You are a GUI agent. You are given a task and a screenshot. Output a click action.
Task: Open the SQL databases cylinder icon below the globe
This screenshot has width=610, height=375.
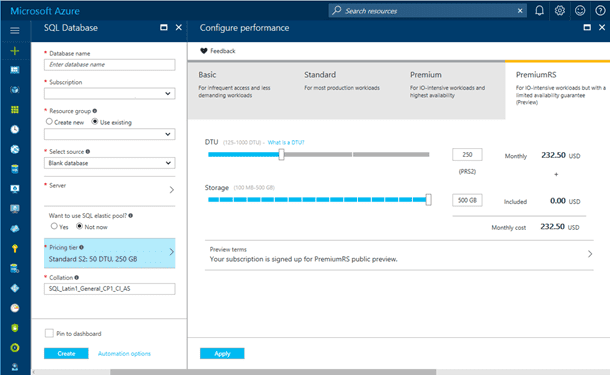pos(15,169)
